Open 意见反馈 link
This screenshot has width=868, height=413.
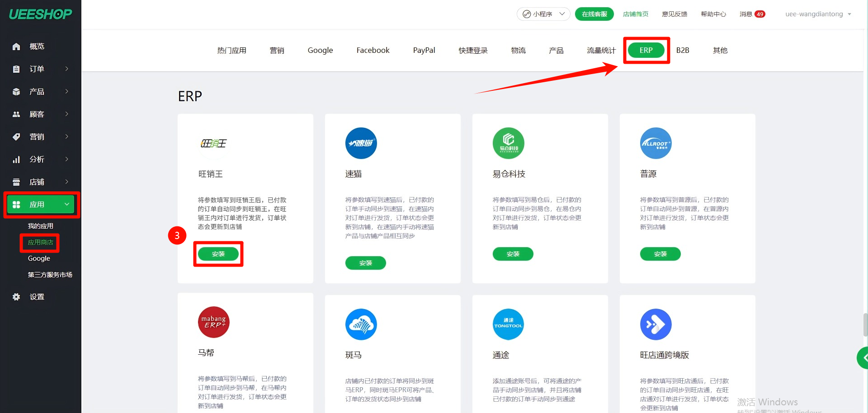click(x=675, y=14)
